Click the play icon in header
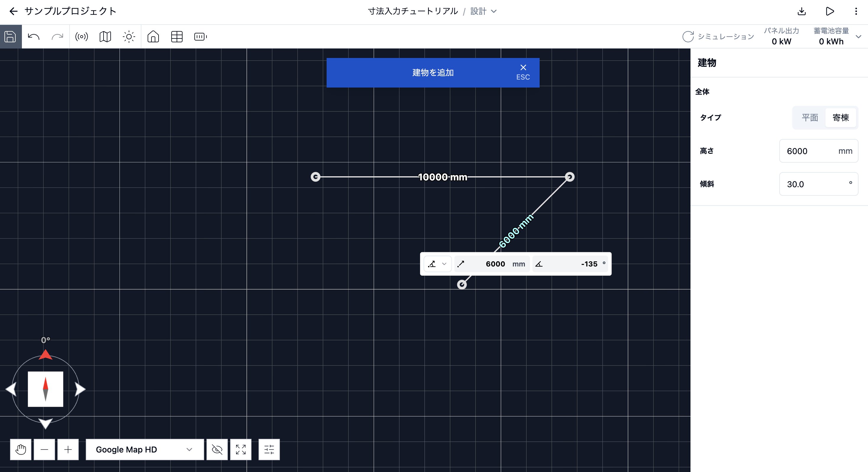Image resolution: width=868 pixels, height=472 pixels. [830, 12]
